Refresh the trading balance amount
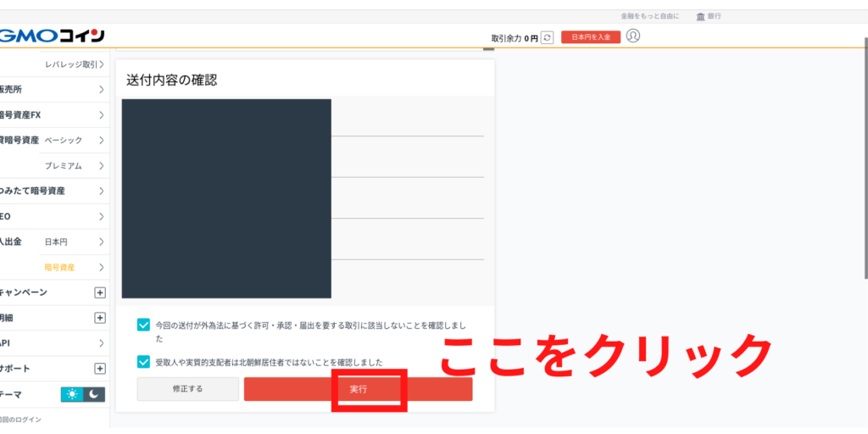Viewport: 868px width, 434px height. pos(547,37)
